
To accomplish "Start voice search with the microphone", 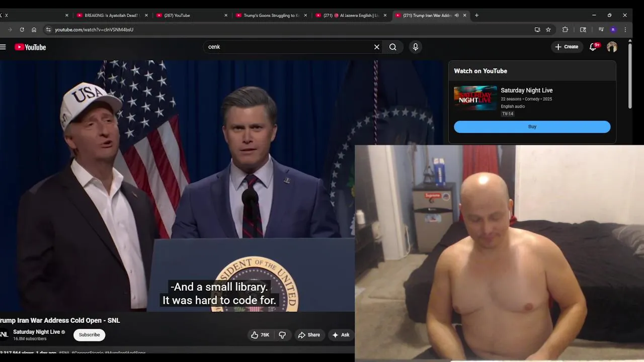I will [415, 47].
